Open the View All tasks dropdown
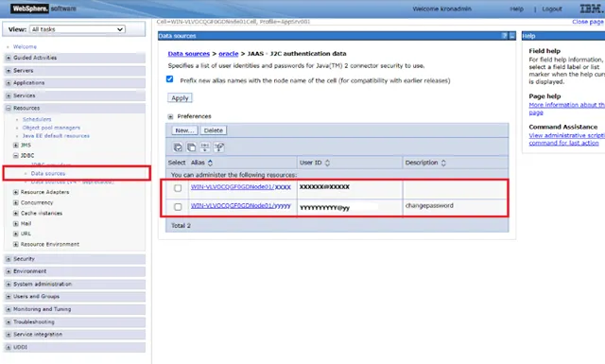 [78, 29]
